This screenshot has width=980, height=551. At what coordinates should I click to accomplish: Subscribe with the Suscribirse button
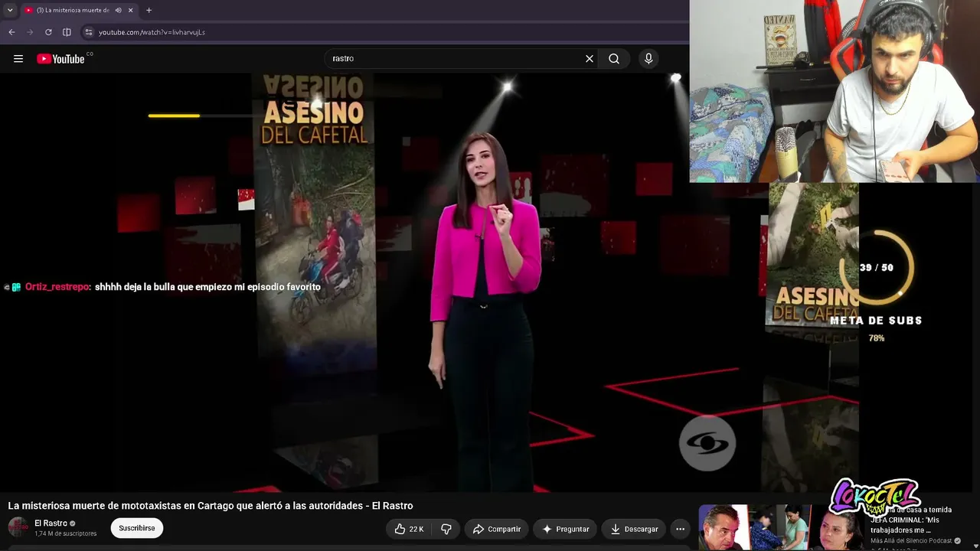tap(137, 528)
